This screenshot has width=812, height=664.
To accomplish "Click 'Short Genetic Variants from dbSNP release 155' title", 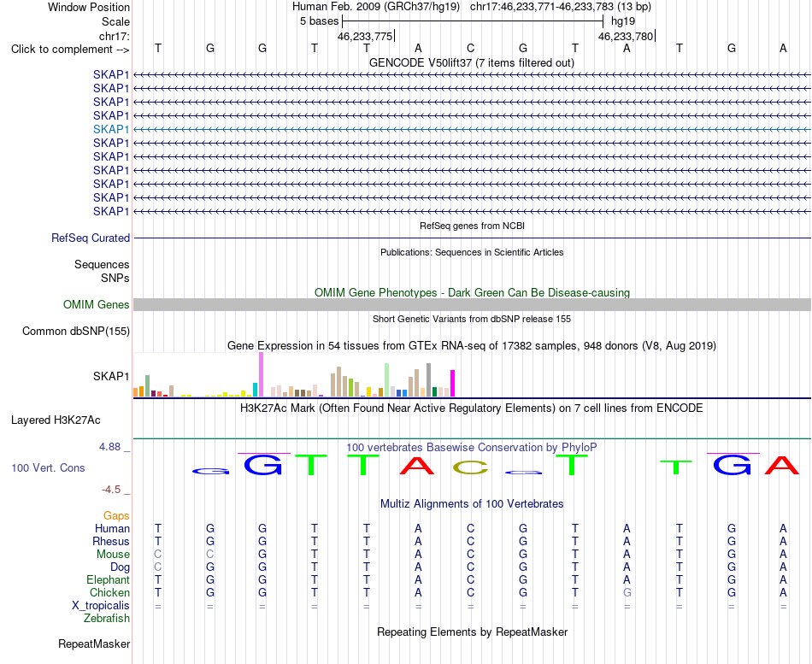I will pyautogui.click(x=472, y=319).
